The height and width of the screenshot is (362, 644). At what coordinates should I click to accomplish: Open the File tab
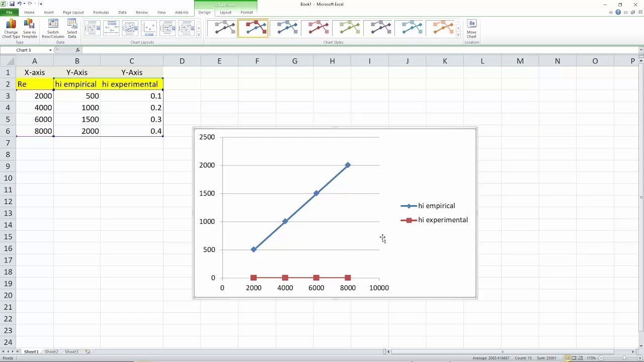pyautogui.click(x=9, y=12)
